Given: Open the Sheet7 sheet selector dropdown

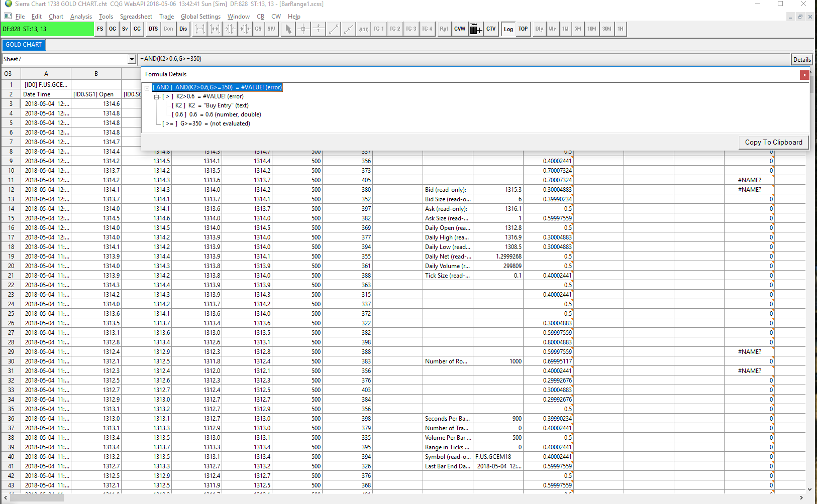Looking at the screenshot, I should point(132,59).
